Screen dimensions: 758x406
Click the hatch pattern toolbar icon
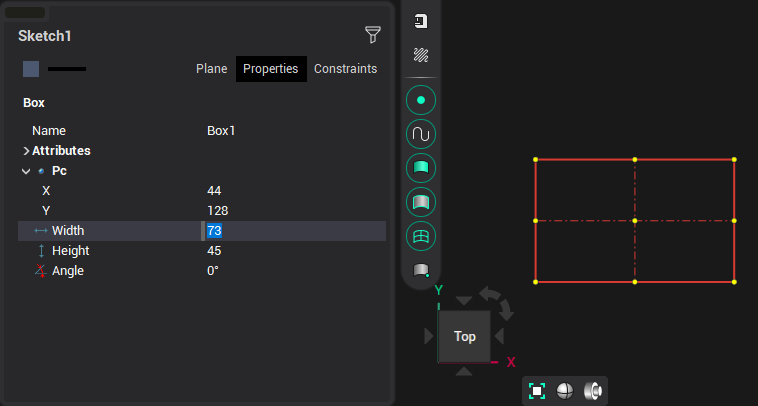421,55
